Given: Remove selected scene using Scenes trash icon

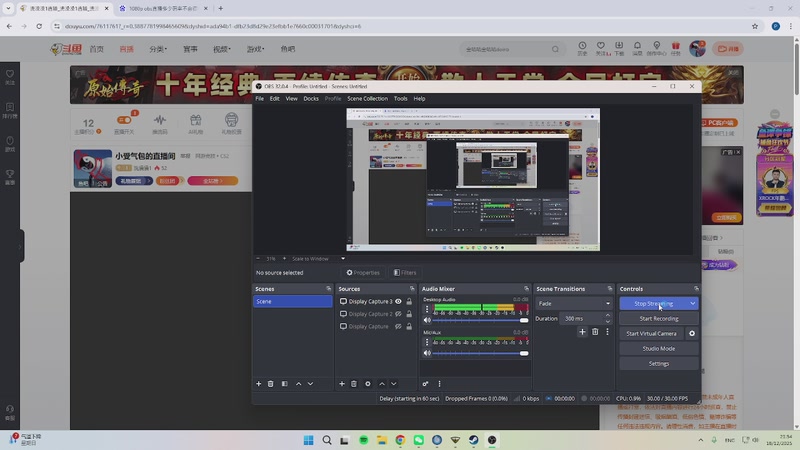Looking at the screenshot, I should [x=271, y=384].
